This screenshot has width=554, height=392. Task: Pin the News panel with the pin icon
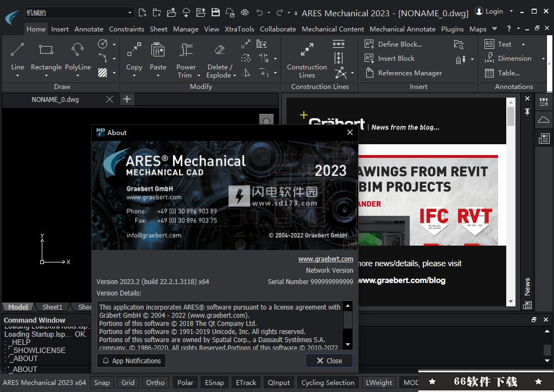(527, 112)
